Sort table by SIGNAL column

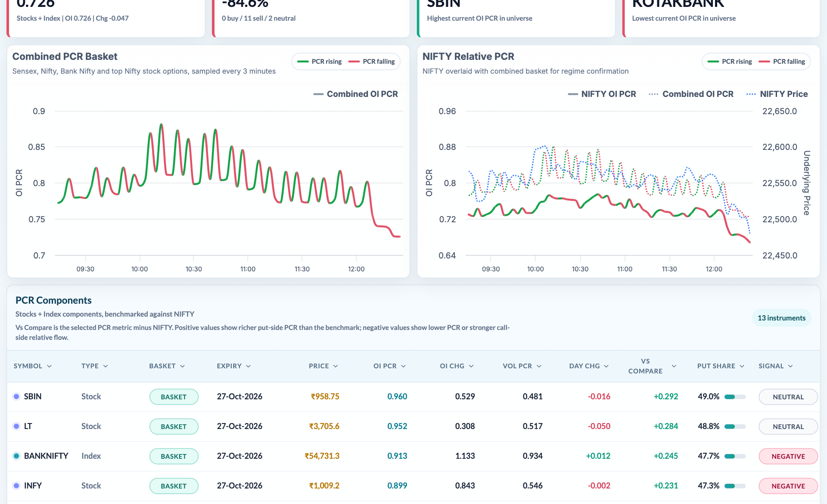point(776,366)
